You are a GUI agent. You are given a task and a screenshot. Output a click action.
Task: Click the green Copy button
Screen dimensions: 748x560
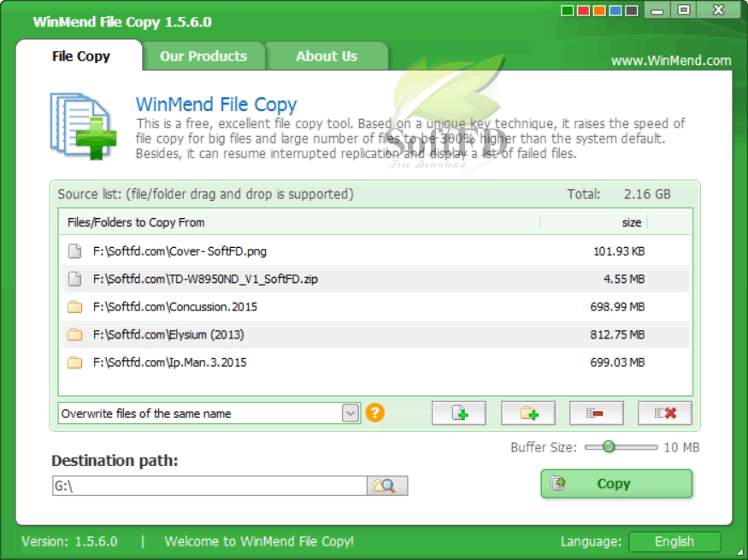click(616, 484)
